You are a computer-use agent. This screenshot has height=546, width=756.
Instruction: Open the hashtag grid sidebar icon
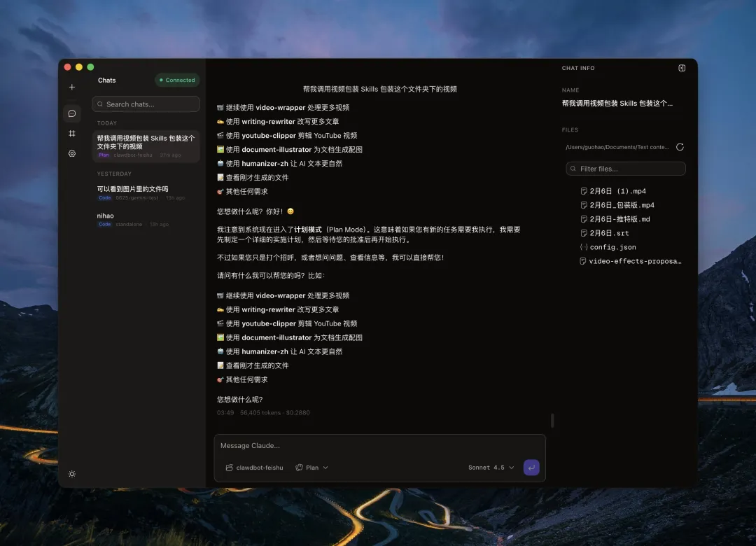(71, 133)
